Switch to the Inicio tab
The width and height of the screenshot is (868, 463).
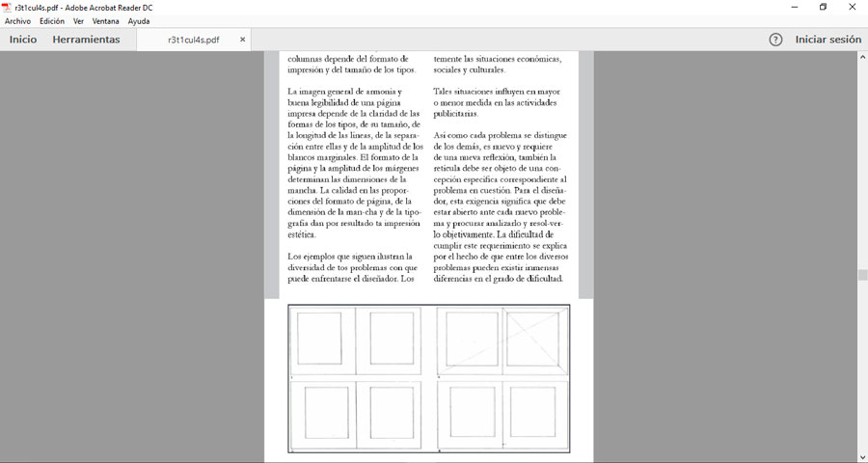coord(23,40)
